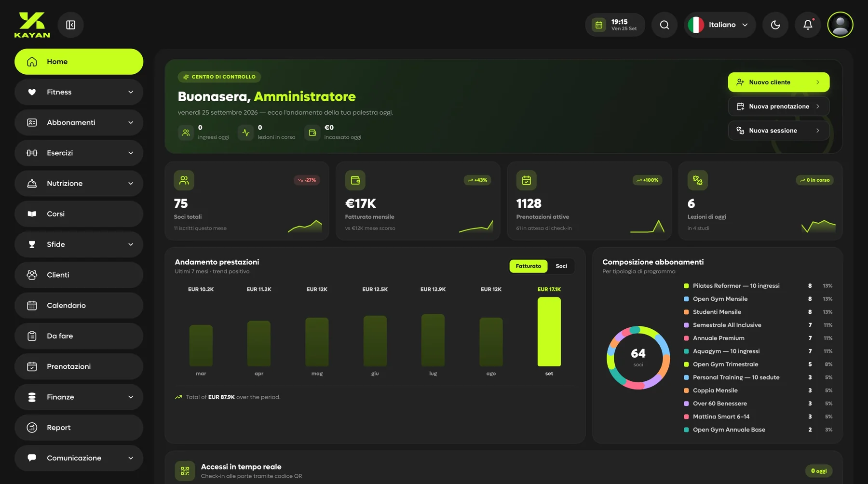Click the KAYAN logo
Image resolution: width=868 pixels, height=484 pixels.
pyautogui.click(x=32, y=25)
